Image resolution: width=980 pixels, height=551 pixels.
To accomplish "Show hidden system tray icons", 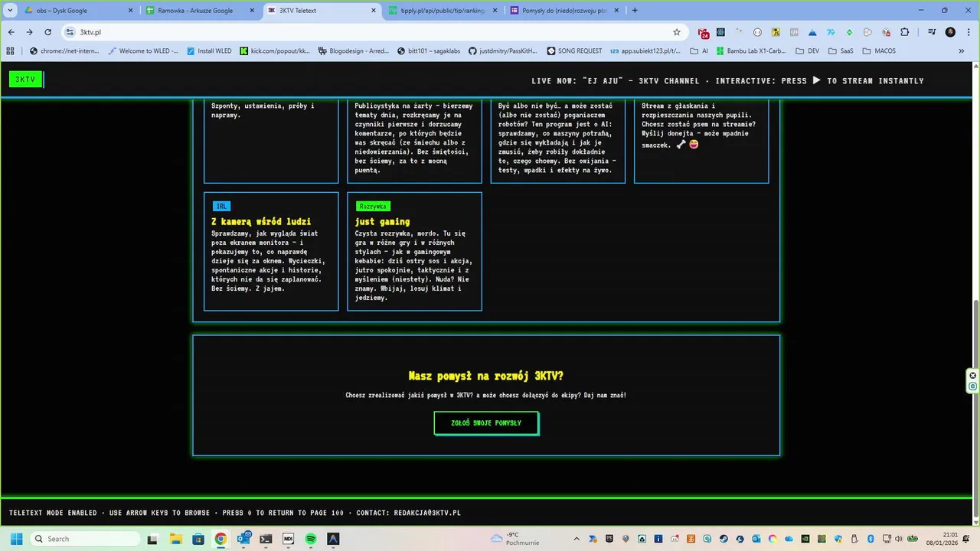I will click(577, 539).
